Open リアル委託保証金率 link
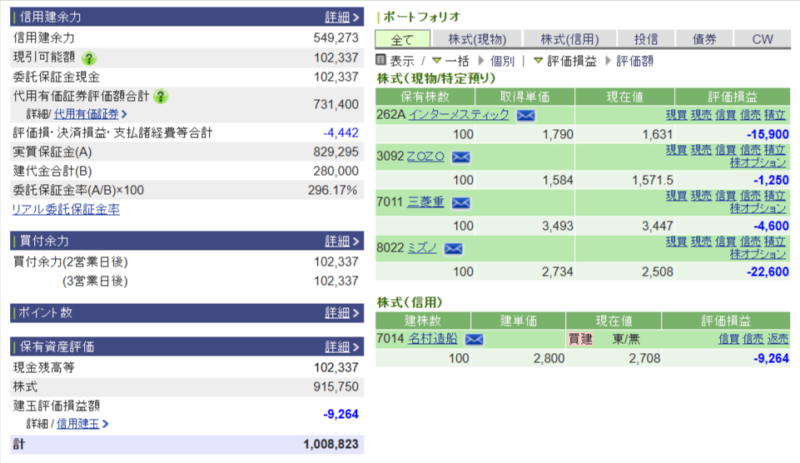The width and height of the screenshot is (800, 463). pyautogui.click(x=66, y=209)
